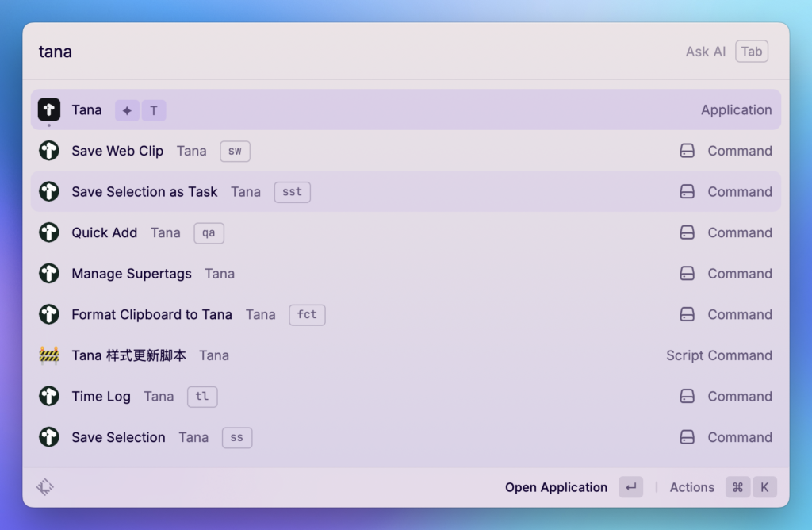
Task: Click the Raycast logo in bottom bar
Action: pyautogui.click(x=45, y=487)
